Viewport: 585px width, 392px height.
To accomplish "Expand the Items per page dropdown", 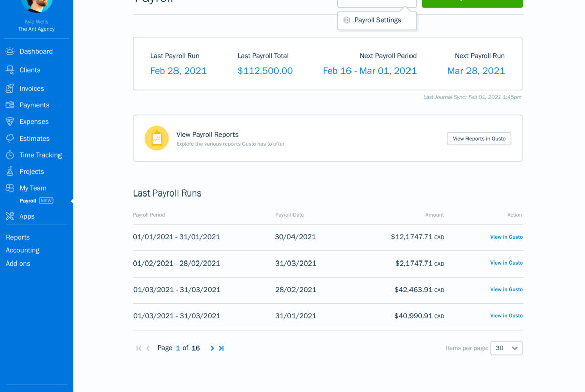I will coord(506,348).
